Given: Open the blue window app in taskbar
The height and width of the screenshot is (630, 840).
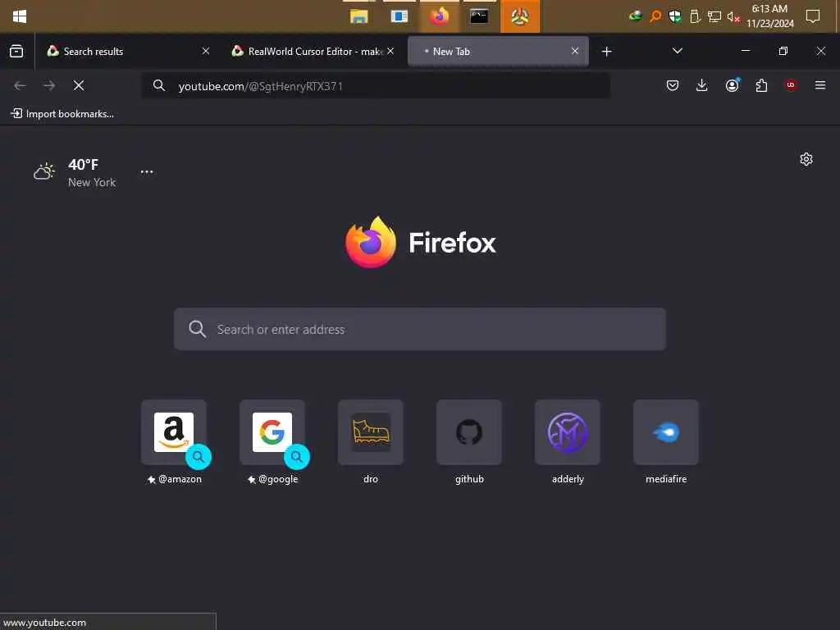Looking at the screenshot, I should click(399, 16).
